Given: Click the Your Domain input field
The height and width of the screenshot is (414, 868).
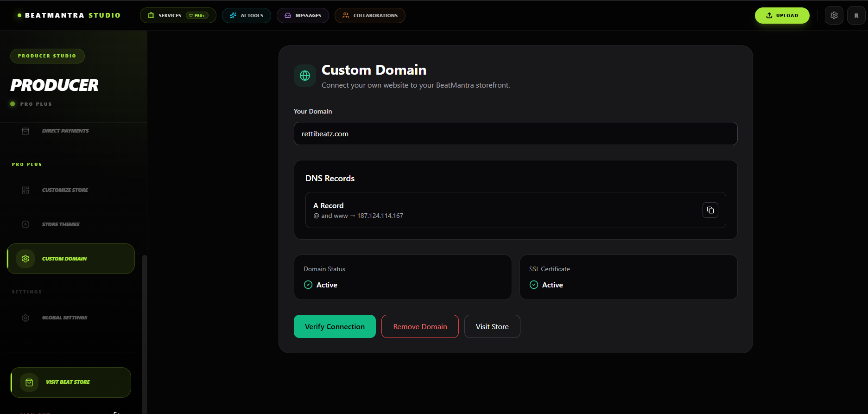Looking at the screenshot, I should click(515, 134).
